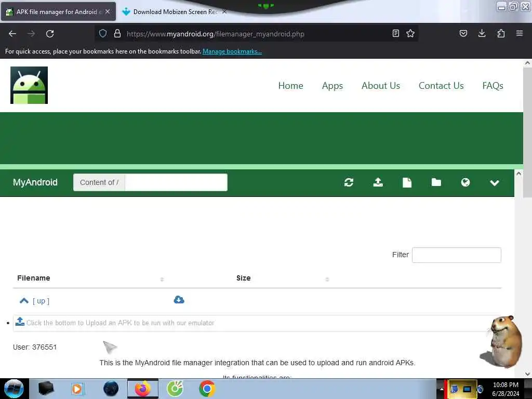Open the Home nav link

pyautogui.click(x=291, y=86)
